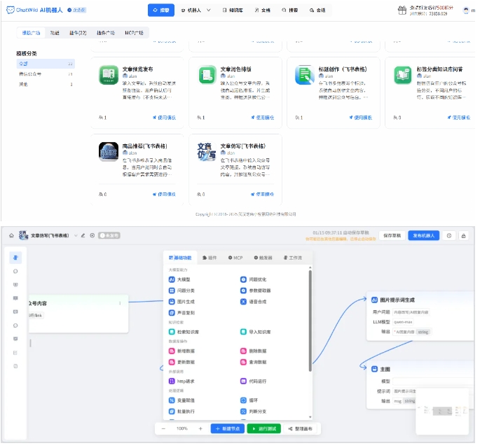The width and height of the screenshot is (480, 448).
Task: Click the ChatWiki logo icon
Action: pyautogui.click(x=11, y=10)
